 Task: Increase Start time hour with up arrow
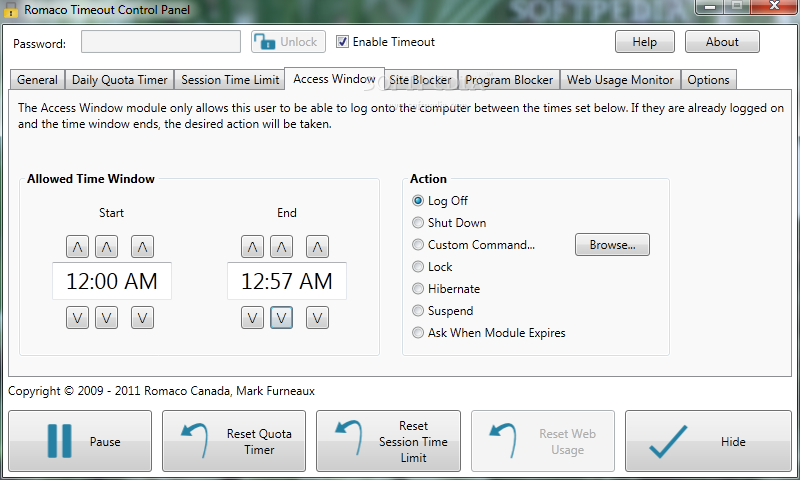point(77,247)
